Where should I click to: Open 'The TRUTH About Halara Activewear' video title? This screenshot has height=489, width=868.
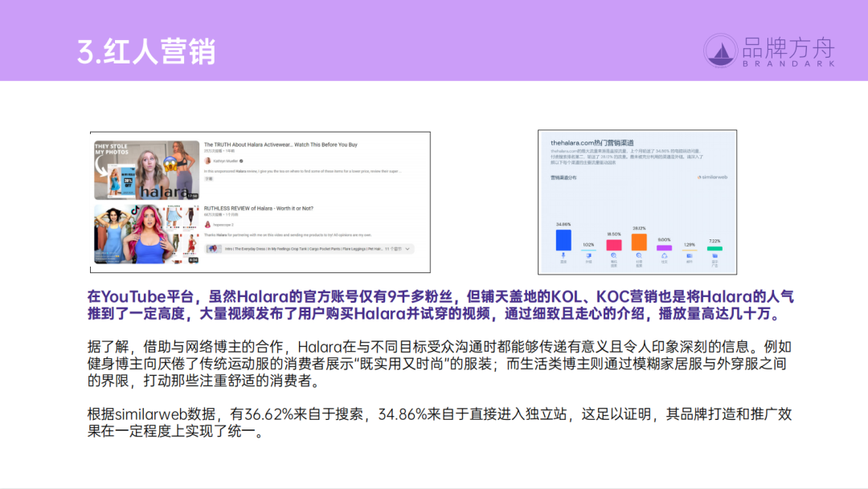tap(280, 145)
